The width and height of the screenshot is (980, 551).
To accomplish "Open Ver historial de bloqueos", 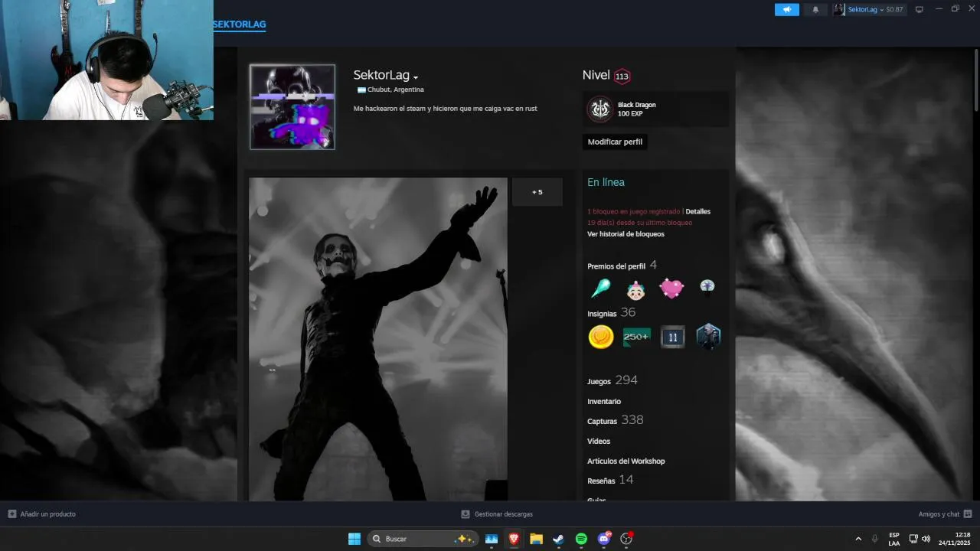I will [626, 234].
